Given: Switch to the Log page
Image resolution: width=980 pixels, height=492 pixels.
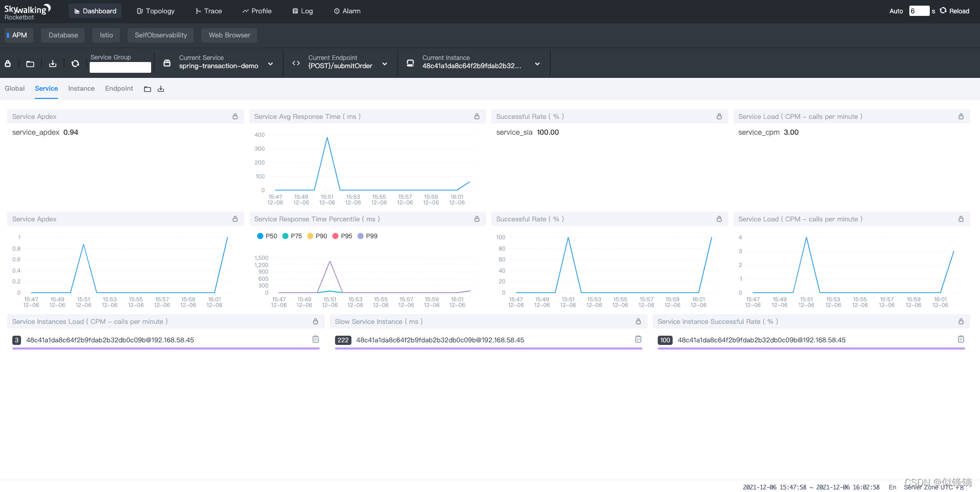Looking at the screenshot, I should pos(302,11).
